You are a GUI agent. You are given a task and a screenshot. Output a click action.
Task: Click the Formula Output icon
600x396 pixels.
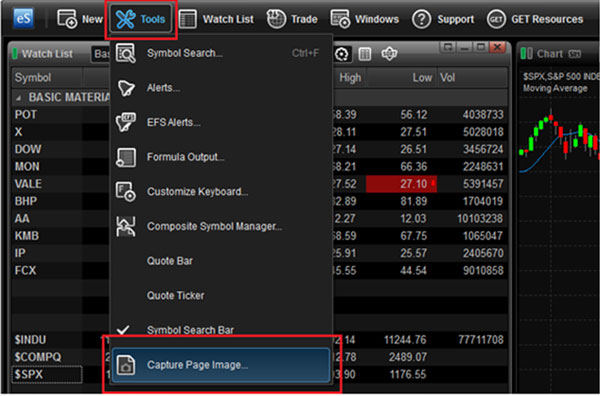pos(126,157)
